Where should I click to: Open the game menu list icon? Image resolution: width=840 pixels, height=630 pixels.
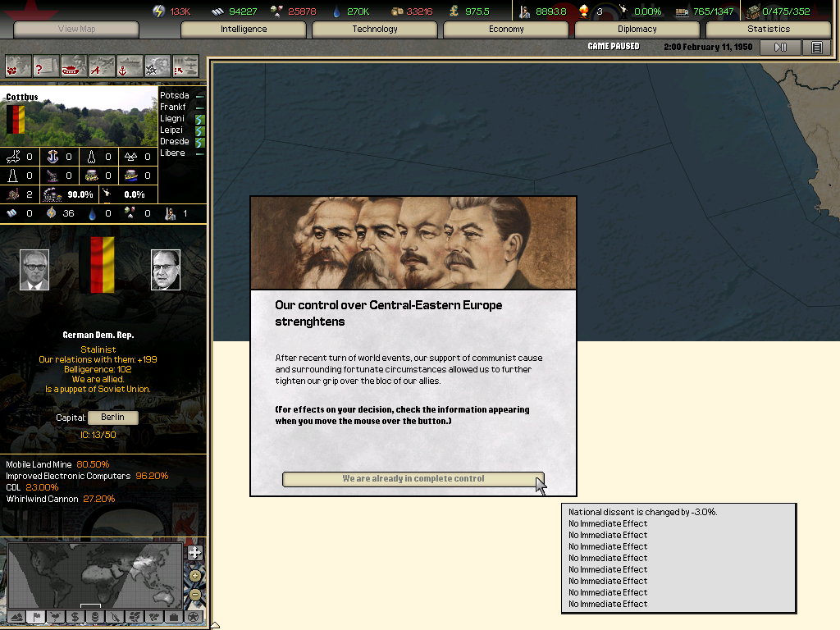click(816, 48)
